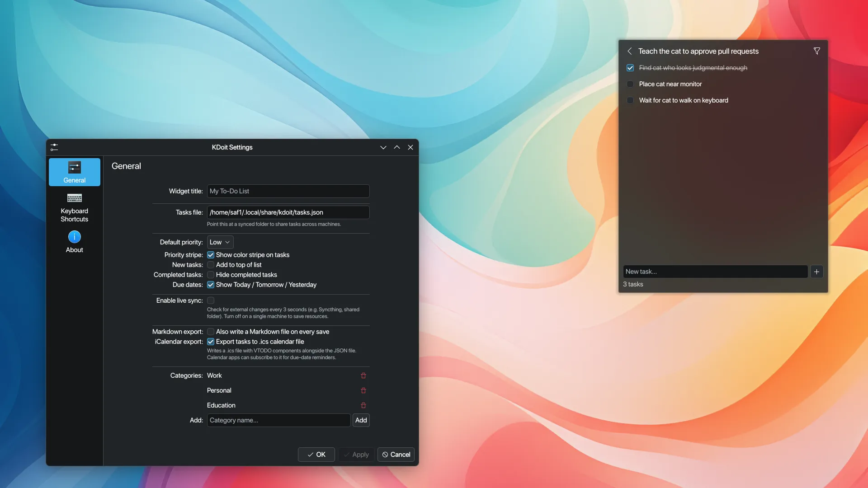Click the OK button
This screenshot has height=488, width=868.
(x=316, y=455)
